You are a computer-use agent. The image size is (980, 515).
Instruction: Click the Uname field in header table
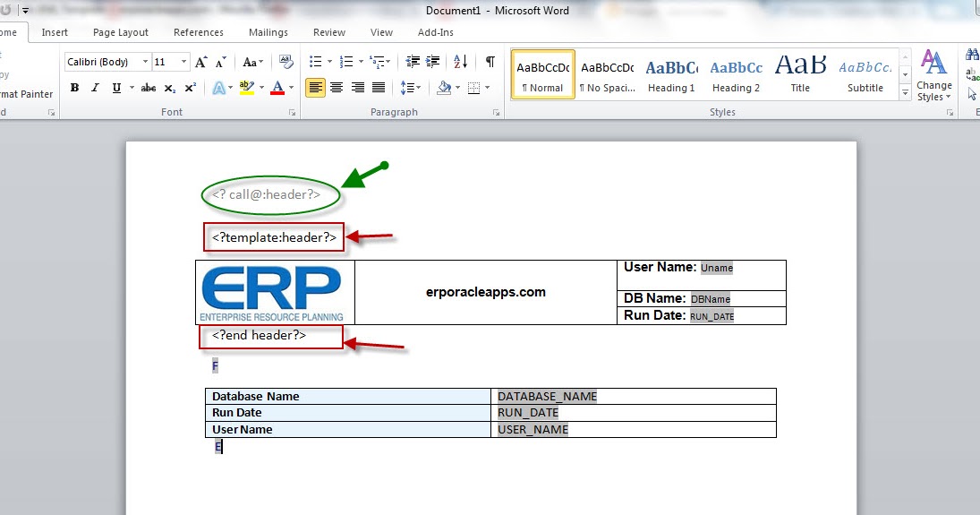[x=716, y=268]
